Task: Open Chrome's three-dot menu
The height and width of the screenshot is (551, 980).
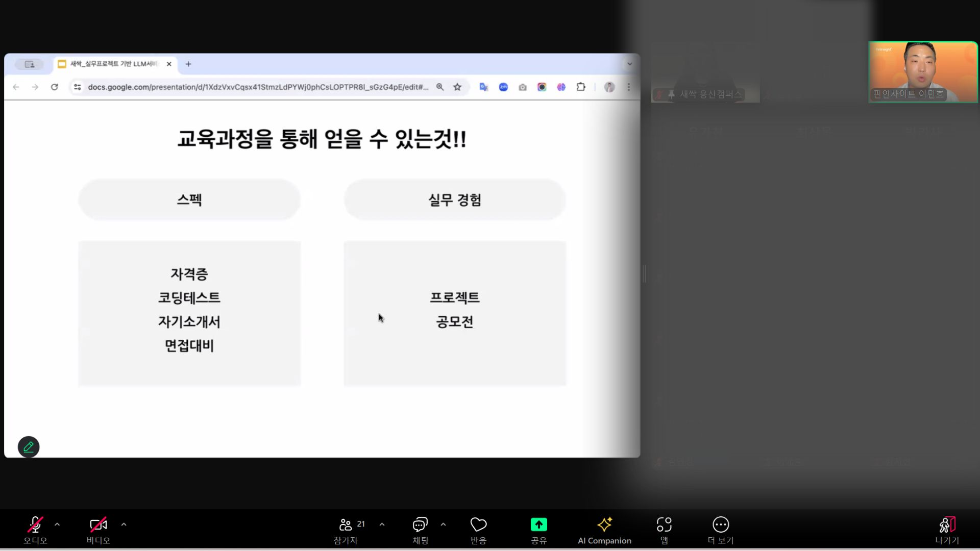Action: tap(629, 87)
